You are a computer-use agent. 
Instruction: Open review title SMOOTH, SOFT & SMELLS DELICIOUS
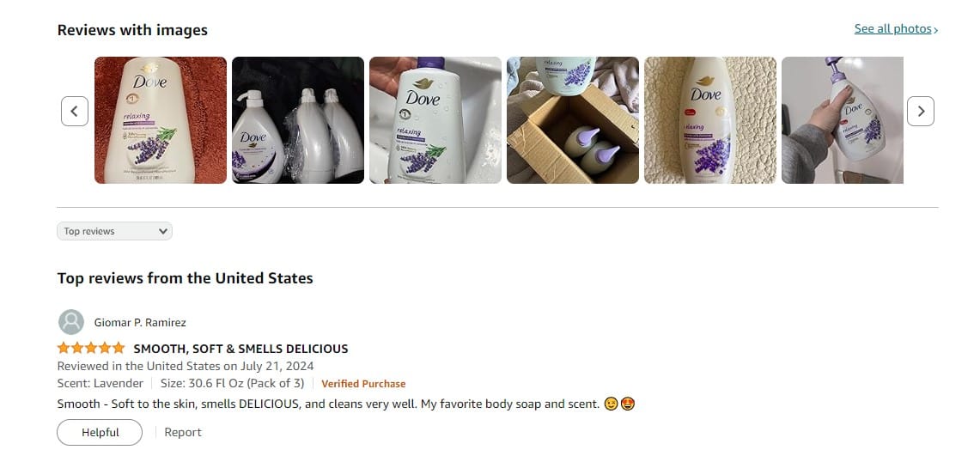(x=240, y=349)
